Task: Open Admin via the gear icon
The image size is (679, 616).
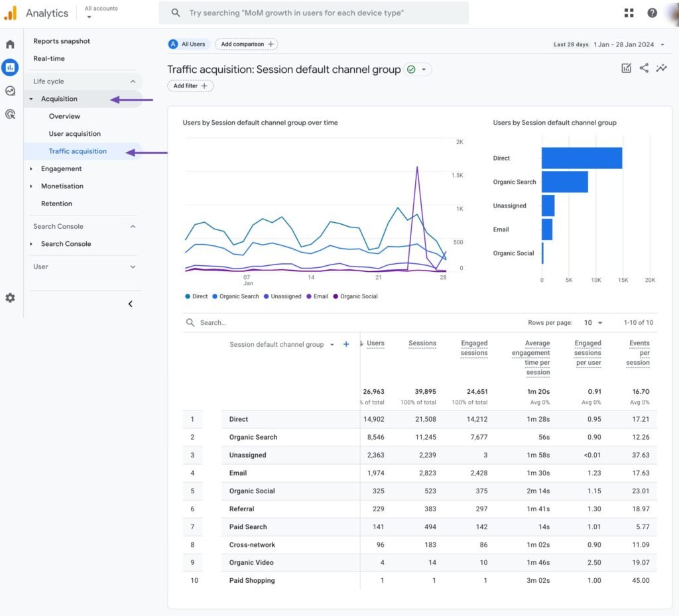Action: point(9,297)
